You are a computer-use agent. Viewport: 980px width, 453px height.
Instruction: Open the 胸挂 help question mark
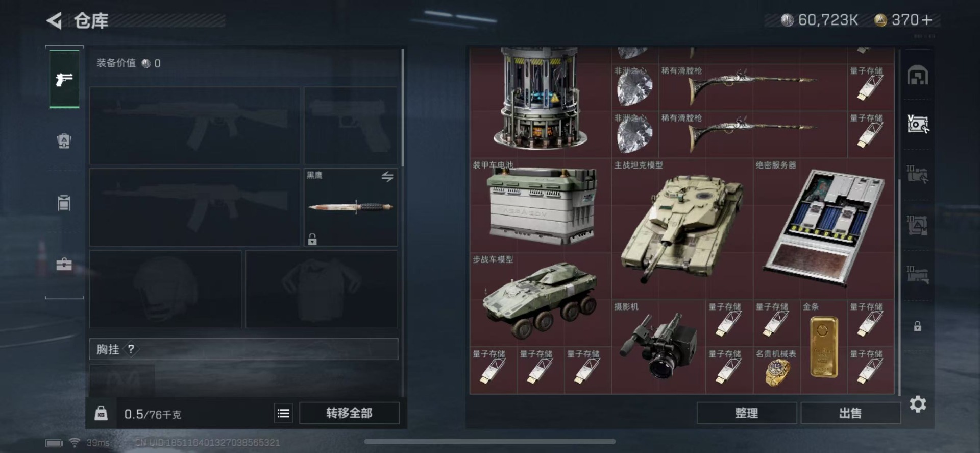pos(131,349)
